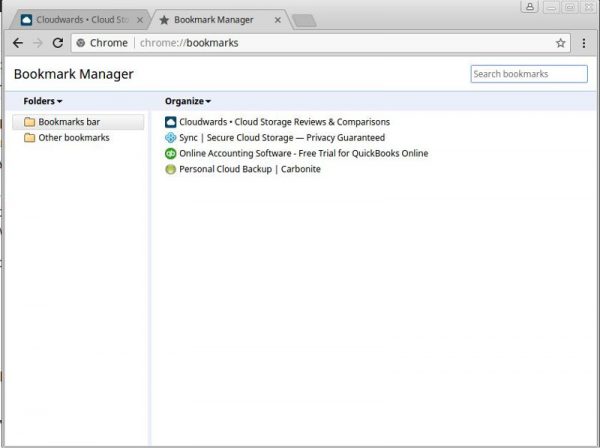The width and height of the screenshot is (600, 448).
Task: Open a new tab
Action: point(304,21)
